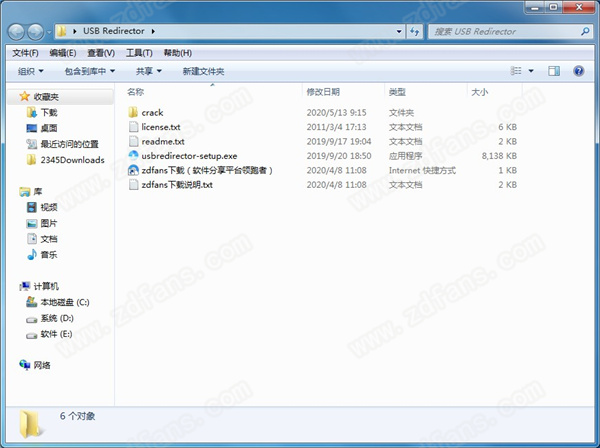The height and width of the screenshot is (448, 600).
Task: Click the usbredirector-setup.exe file name
Action: [x=189, y=156]
